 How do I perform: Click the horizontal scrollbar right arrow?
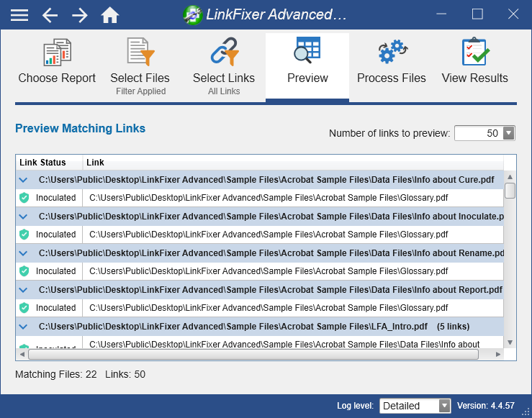[498, 354]
